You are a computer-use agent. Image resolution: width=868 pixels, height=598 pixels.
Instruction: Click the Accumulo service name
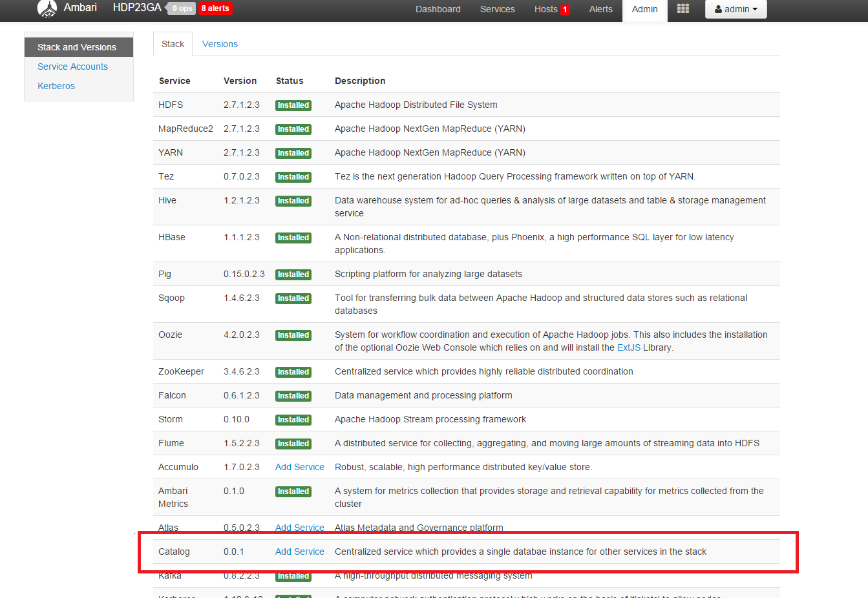pos(178,467)
